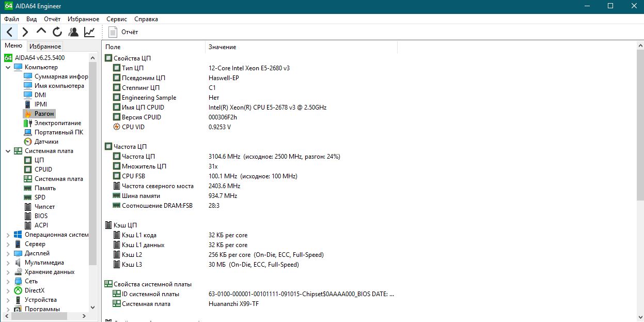Go up one level with the up arrow

pos(41,32)
